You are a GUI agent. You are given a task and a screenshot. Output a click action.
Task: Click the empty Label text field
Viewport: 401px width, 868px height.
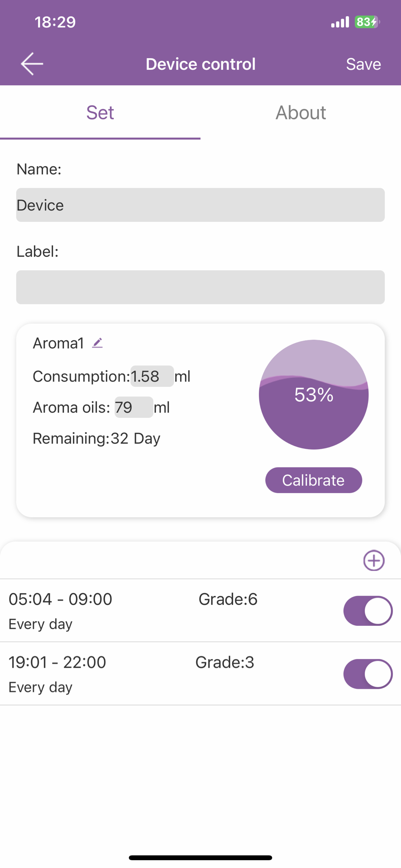200,287
